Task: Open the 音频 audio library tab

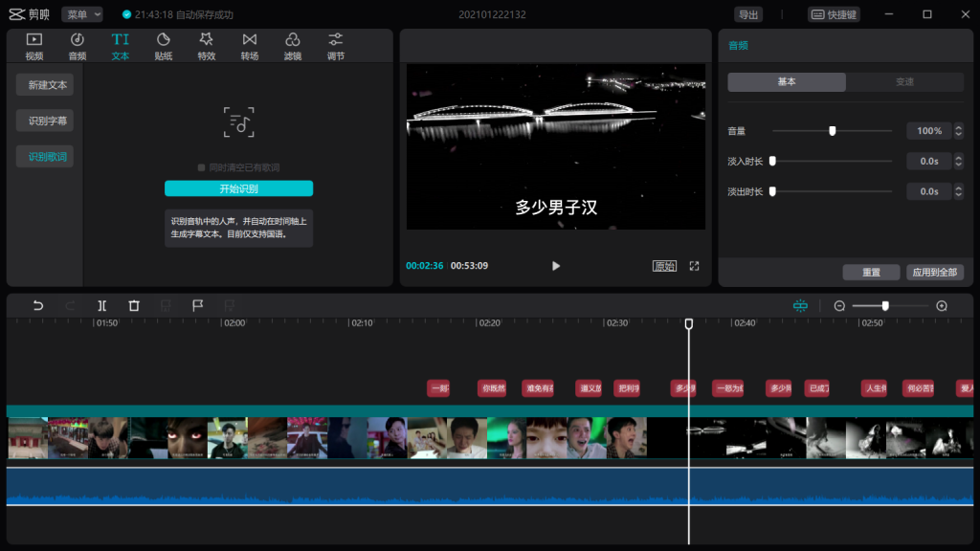Action: coord(77,46)
